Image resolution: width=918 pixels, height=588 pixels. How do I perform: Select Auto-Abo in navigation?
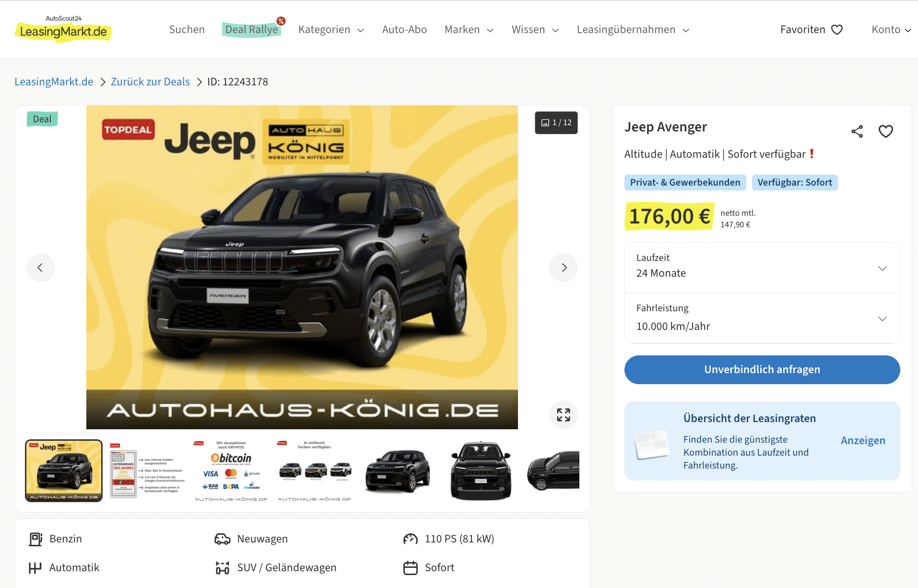404,30
